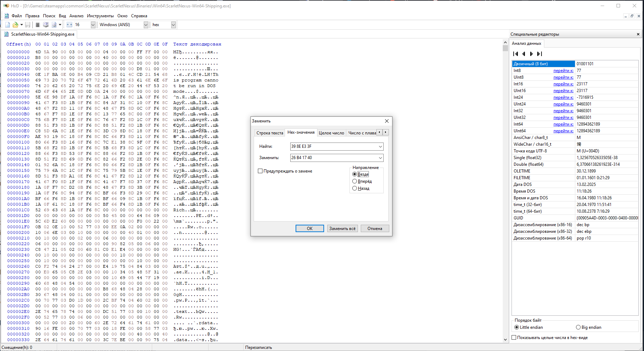644x351 pixels.
Task: Click the Отмена button
Action: click(375, 229)
